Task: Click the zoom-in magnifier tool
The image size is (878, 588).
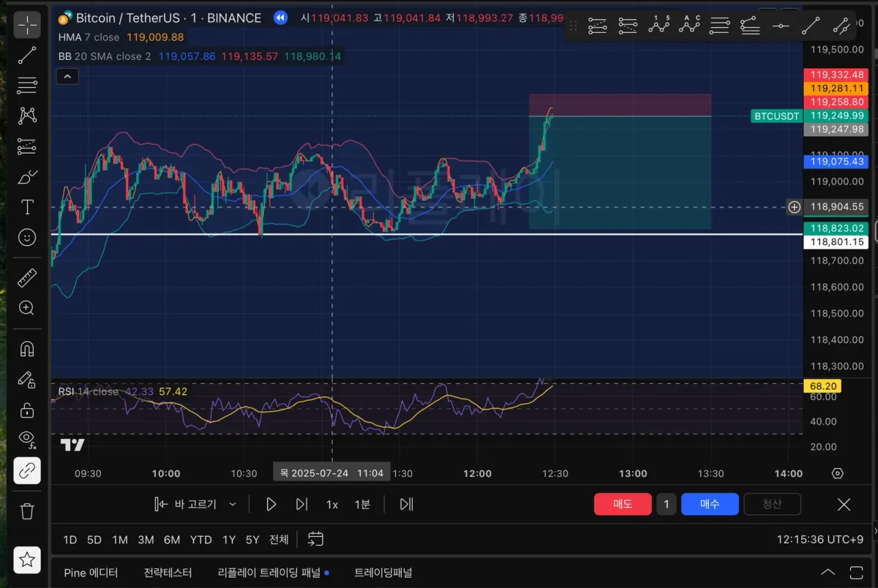Action: [x=27, y=308]
